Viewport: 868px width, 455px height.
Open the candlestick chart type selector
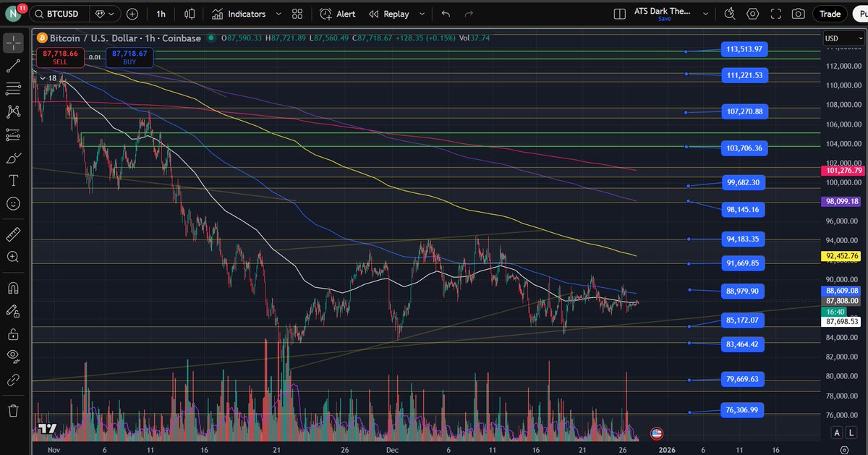190,14
